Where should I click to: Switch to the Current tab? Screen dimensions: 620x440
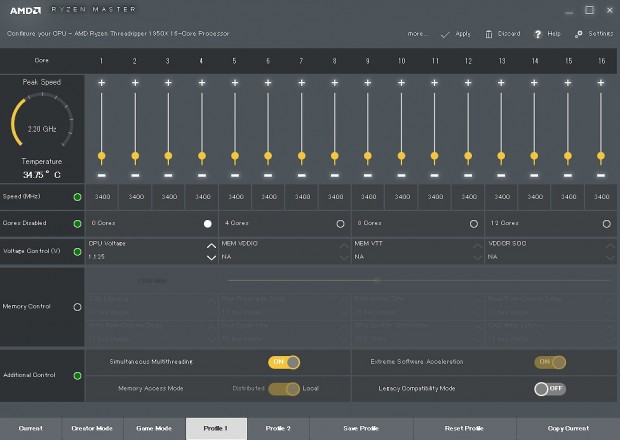[30, 429]
